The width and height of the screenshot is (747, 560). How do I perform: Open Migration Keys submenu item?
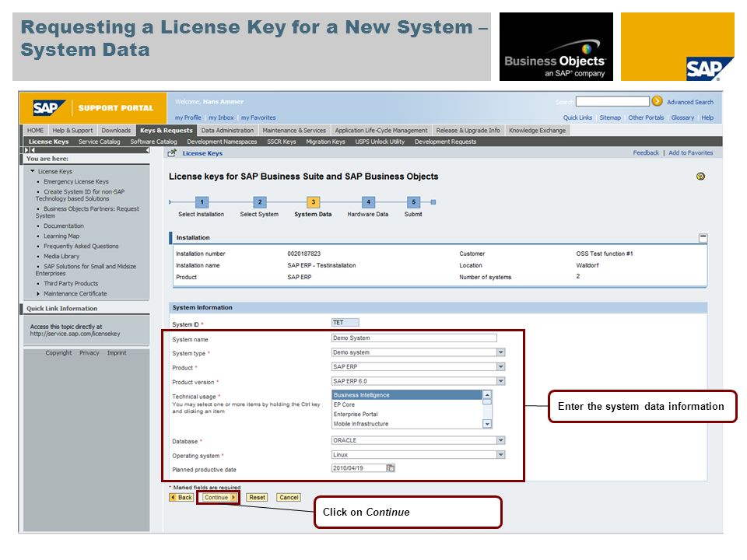pyautogui.click(x=325, y=142)
